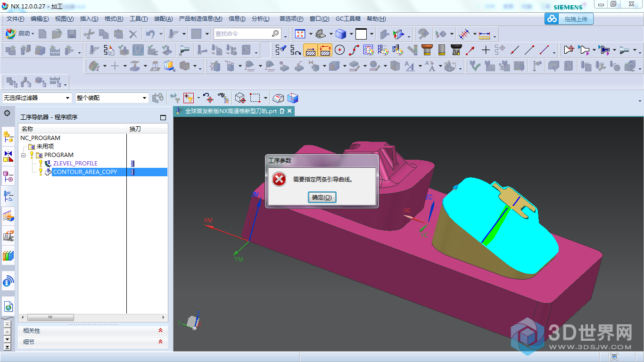644x362 pixels.
Task: Click the orange-tipped milling tool icon
Action: coord(427,49)
